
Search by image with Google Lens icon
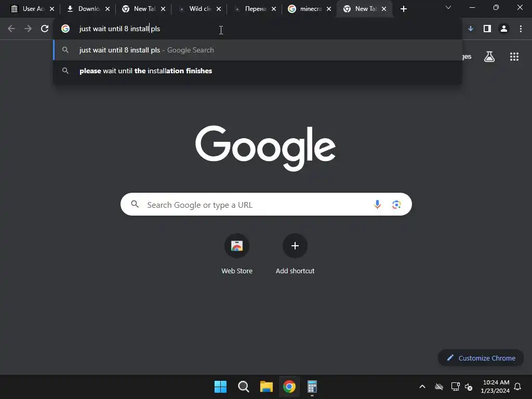[x=396, y=205]
